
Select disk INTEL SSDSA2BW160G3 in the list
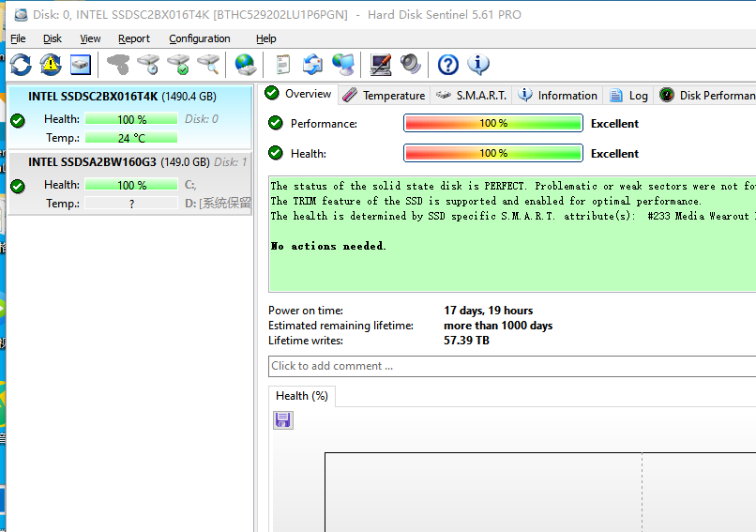pyautogui.click(x=130, y=183)
